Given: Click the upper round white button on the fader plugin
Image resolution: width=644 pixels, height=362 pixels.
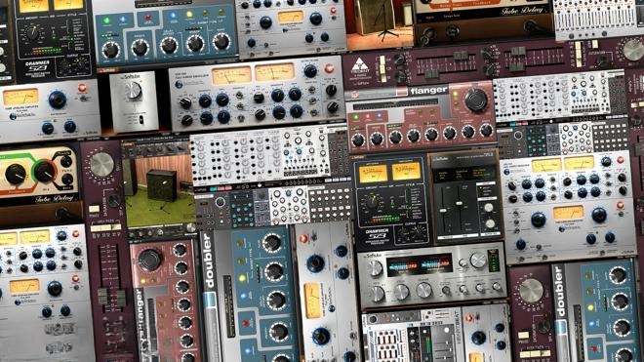Looking at the screenshot, I should point(488,208).
